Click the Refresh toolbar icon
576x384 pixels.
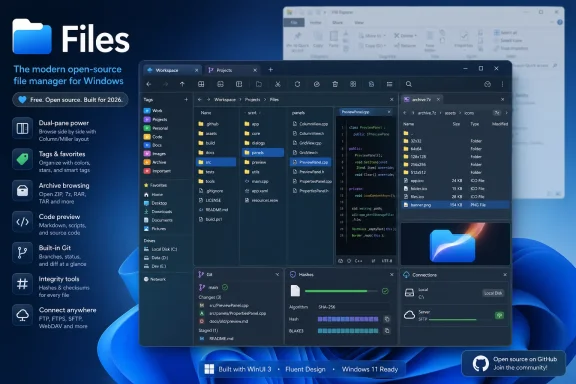point(297,84)
